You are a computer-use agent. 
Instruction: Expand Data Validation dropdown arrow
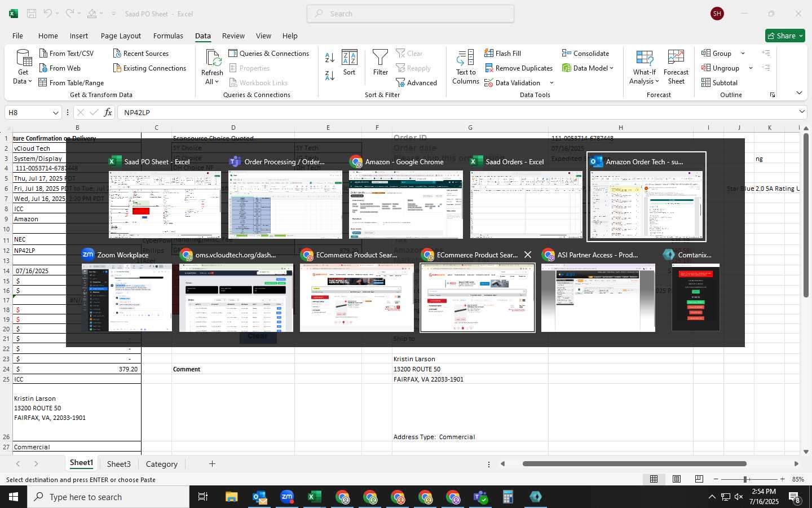tap(551, 83)
